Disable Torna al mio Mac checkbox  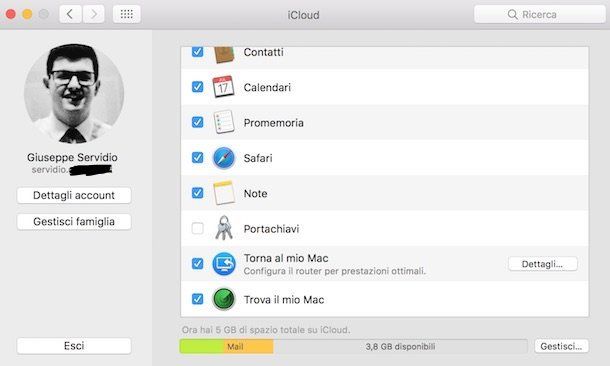click(x=198, y=264)
